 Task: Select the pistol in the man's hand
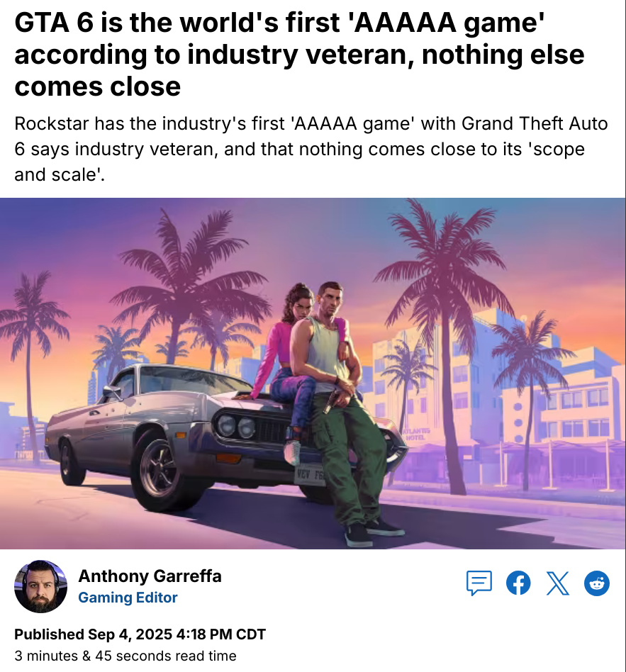click(x=331, y=401)
